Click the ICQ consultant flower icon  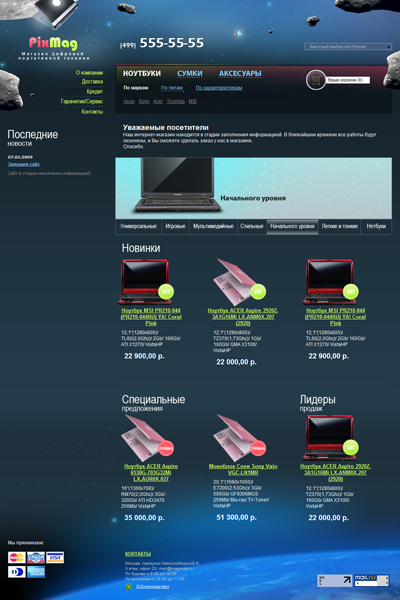(129, 586)
